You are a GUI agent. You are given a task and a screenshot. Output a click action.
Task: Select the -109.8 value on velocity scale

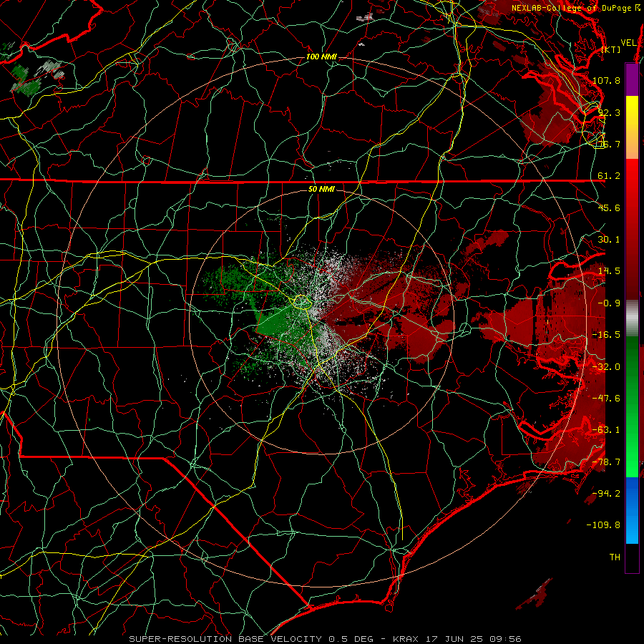click(x=603, y=525)
